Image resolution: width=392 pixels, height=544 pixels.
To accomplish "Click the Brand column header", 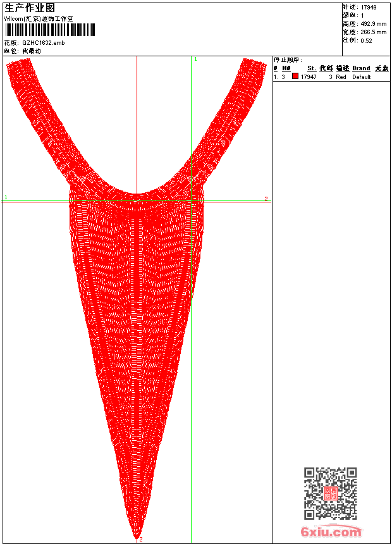I will click(361, 68).
